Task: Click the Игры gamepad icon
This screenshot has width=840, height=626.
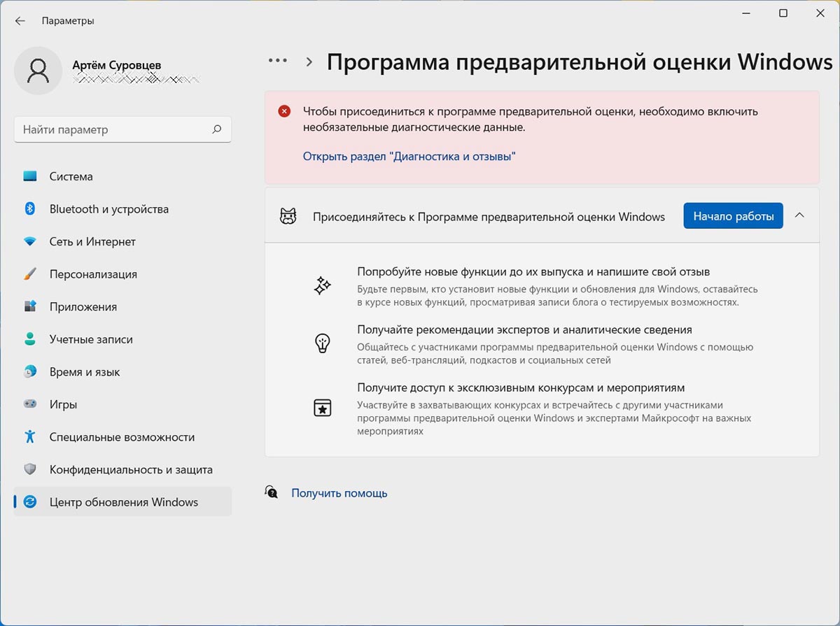Action: point(30,404)
